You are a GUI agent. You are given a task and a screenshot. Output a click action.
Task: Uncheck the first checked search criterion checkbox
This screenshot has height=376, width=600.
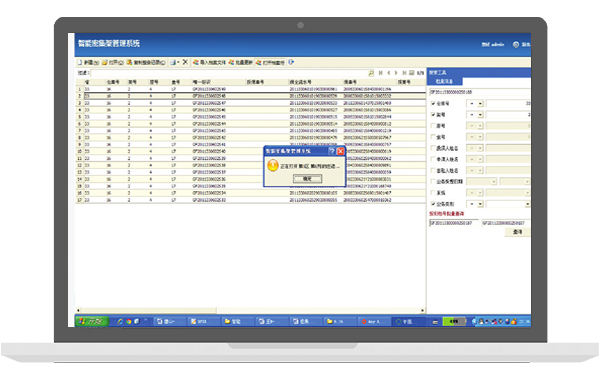pyautogui.click(x=433, y=103)
